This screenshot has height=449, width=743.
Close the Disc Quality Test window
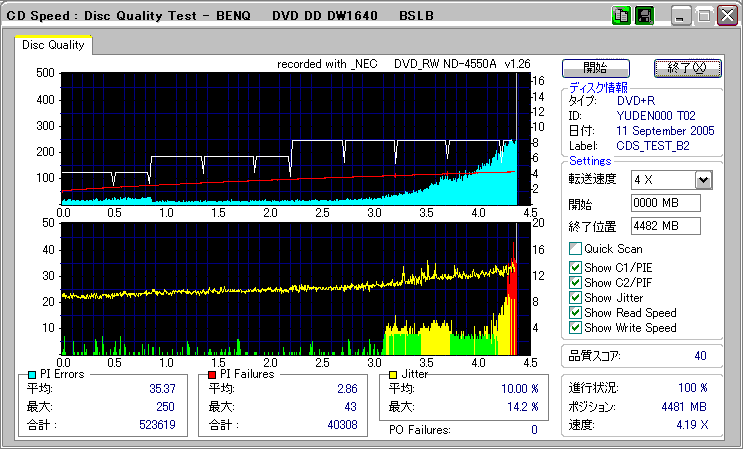pos(726,16)
